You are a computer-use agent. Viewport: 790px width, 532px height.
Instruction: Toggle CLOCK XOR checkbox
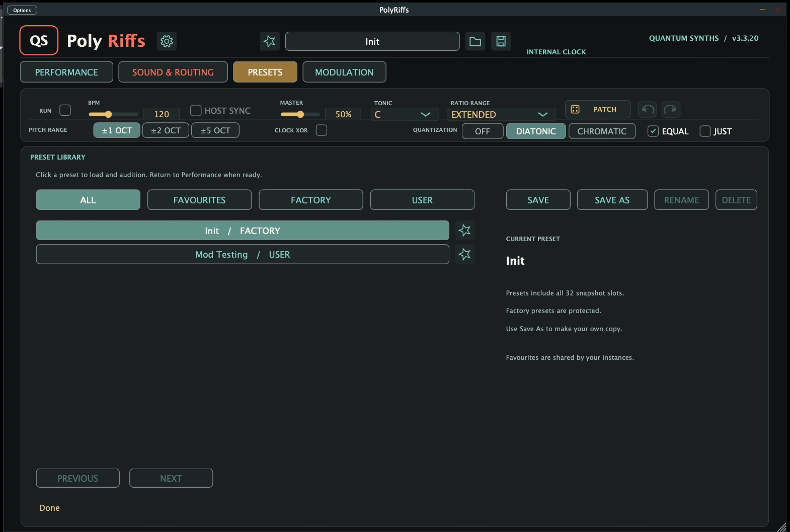(321, 130)
